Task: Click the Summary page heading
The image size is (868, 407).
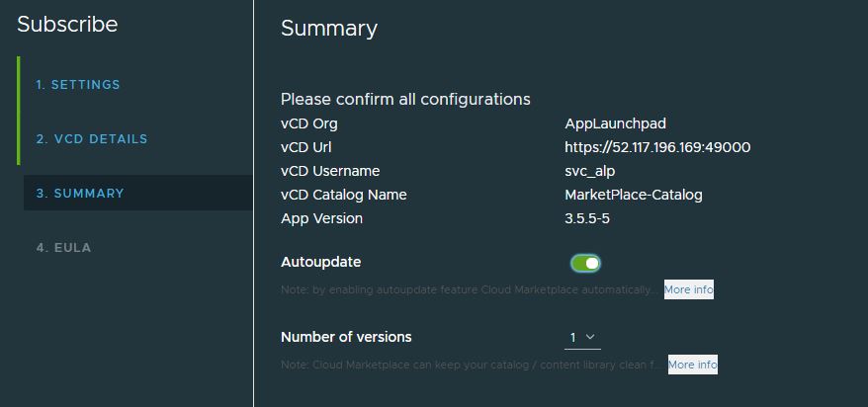Action: pos(329,29)
